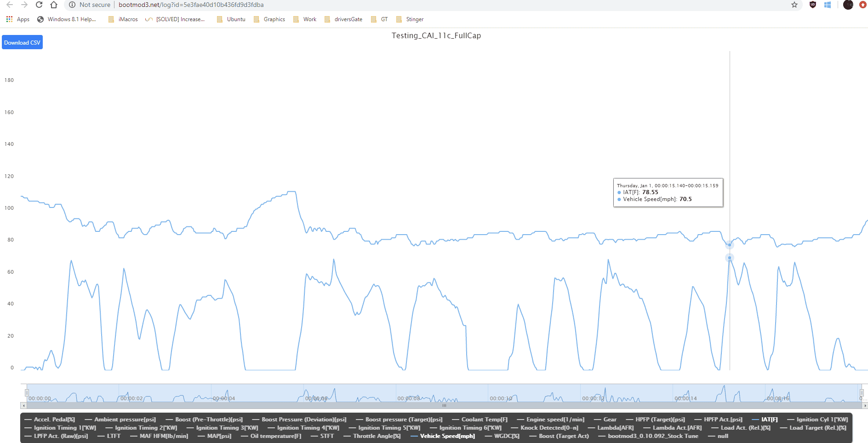Open the Windows extension icon in toolbar

click(x=828, y=5)
